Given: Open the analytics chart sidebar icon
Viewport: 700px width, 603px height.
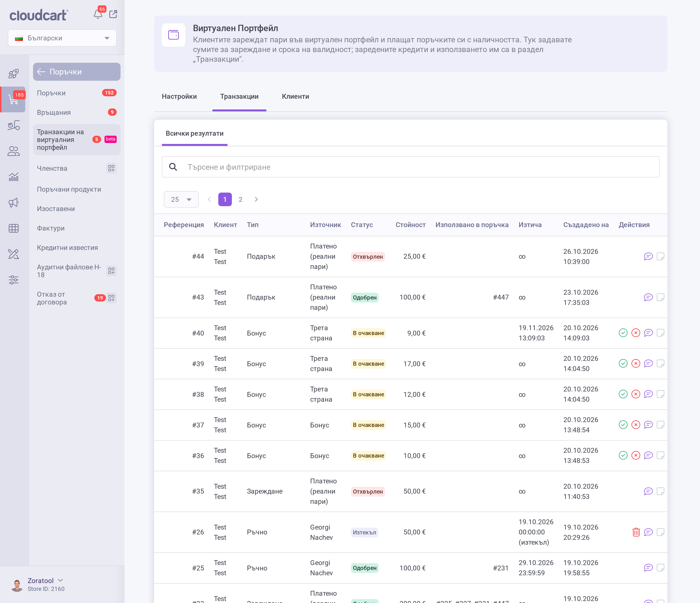Looking at the screenshot, I should pyautogui.click(x=14, y=177).
